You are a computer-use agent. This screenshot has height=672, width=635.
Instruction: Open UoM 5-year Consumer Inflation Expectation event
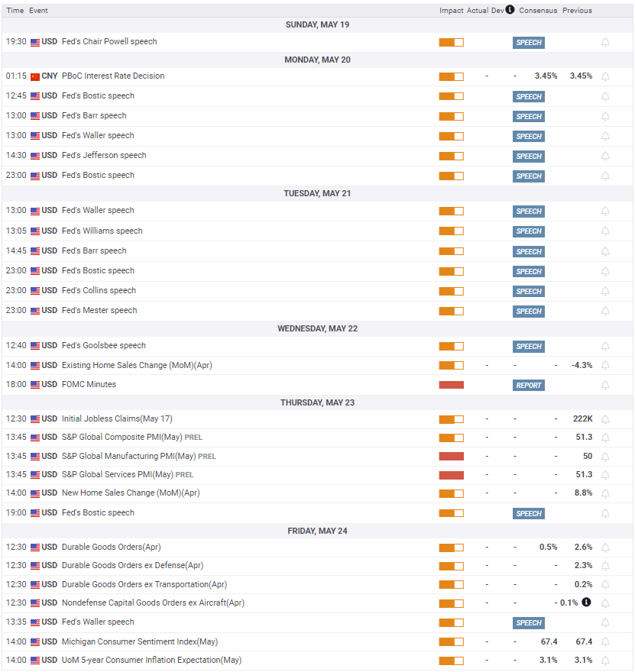pyautogui.click(x=152, y=660)
